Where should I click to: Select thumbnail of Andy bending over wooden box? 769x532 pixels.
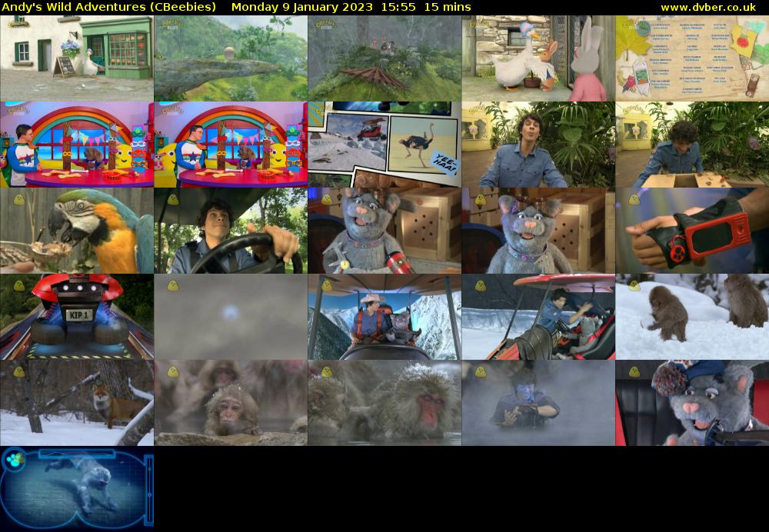click(692, 145)
